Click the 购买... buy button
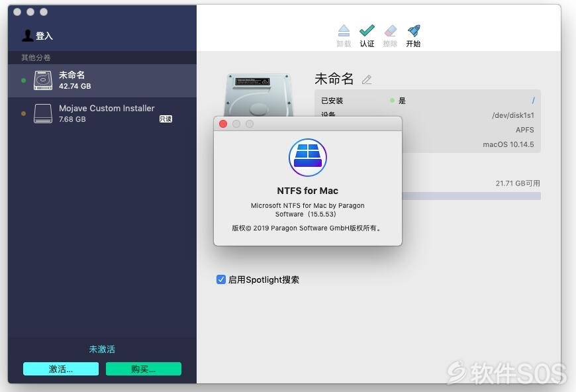 point(143,369)
